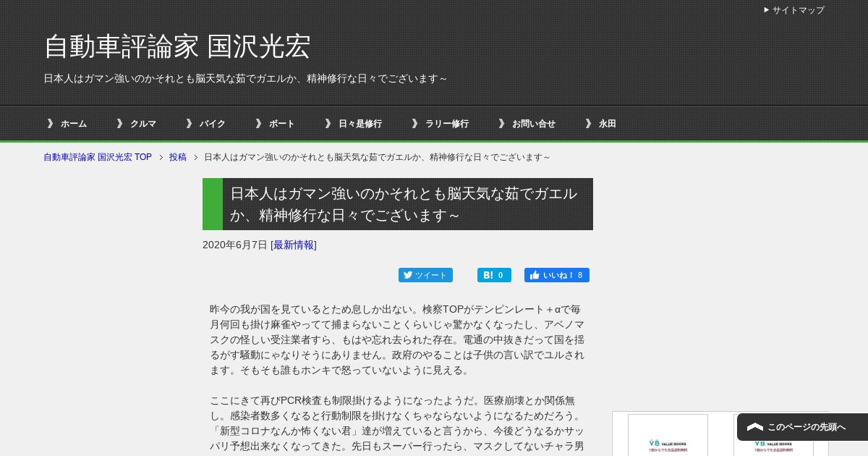Click the up-arrow icon on page-top button

(x=755, y=427)
